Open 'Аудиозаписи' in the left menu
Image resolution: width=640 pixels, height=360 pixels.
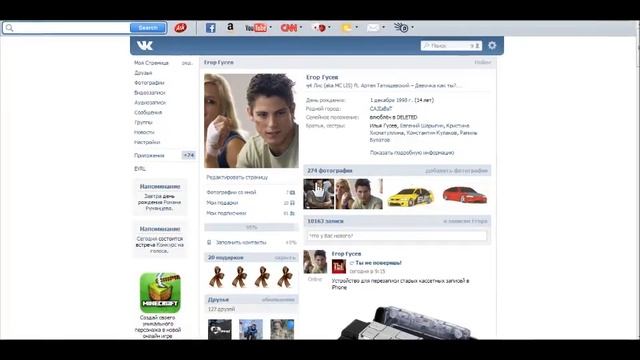point(150,102)
